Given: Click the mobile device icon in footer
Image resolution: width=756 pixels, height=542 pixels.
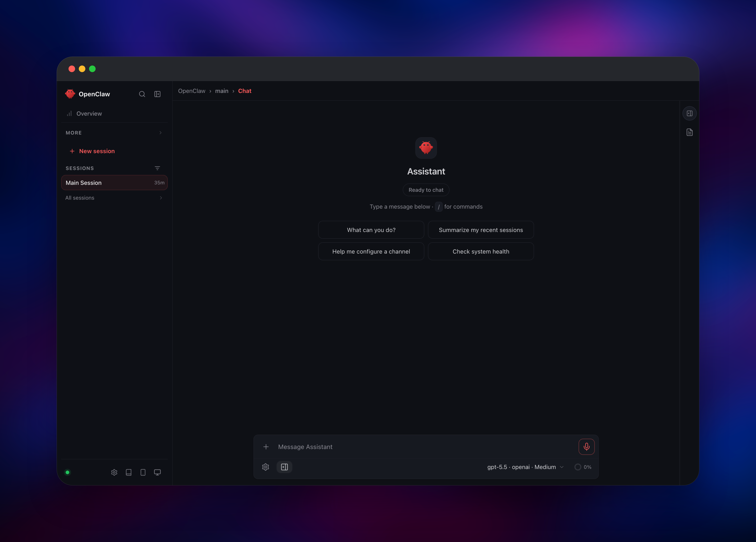Looking at the screenshot, I should [143, 472].
